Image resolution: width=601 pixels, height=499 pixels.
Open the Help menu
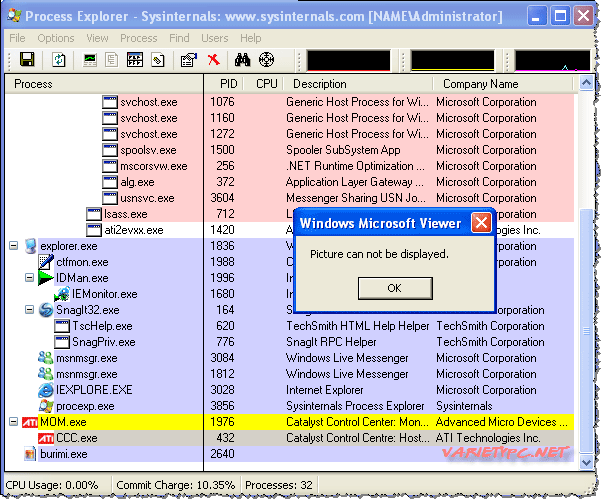coord(251,38)
